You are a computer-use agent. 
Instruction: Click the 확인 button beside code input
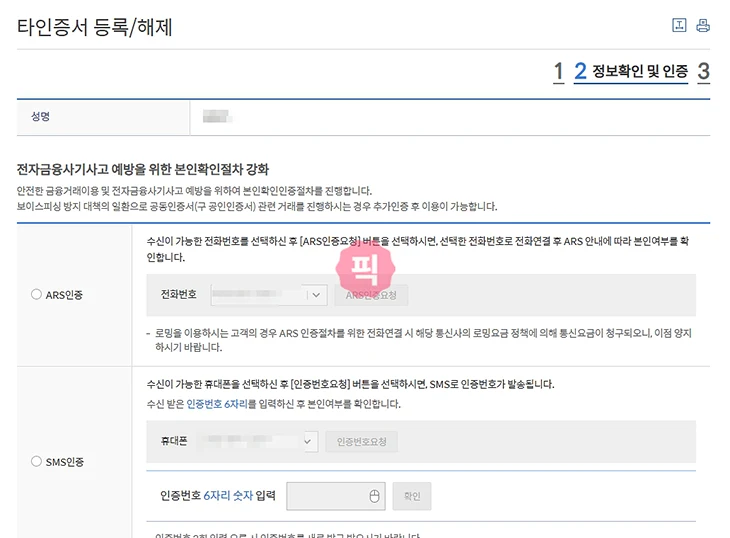pos(412,496)
